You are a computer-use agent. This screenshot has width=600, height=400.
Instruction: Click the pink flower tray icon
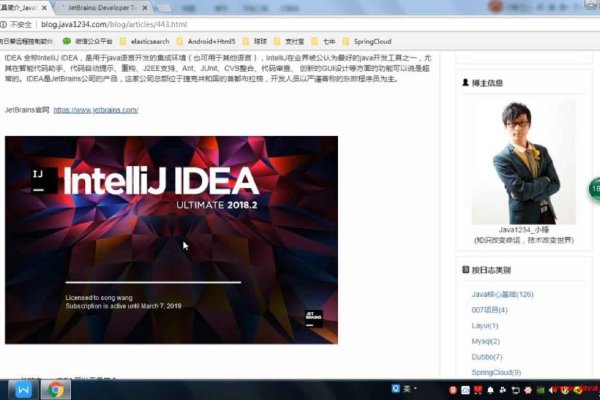(x=528, y=390)
